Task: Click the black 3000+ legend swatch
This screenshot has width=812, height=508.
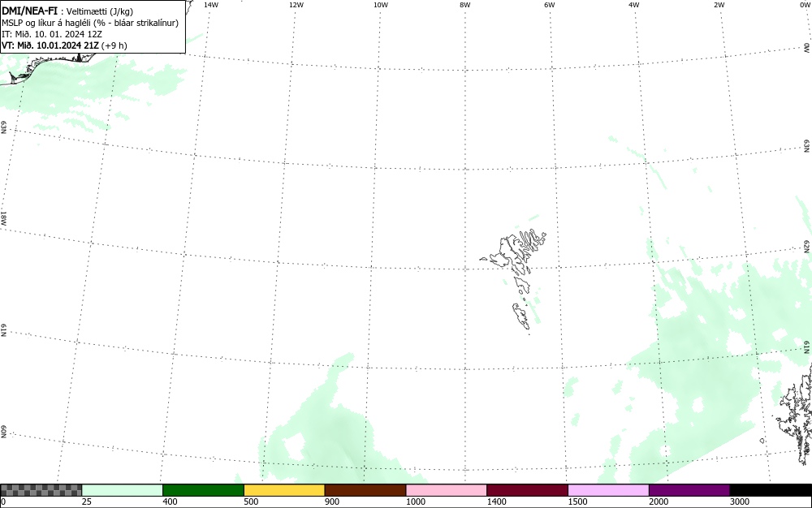Action: (771, 490)
